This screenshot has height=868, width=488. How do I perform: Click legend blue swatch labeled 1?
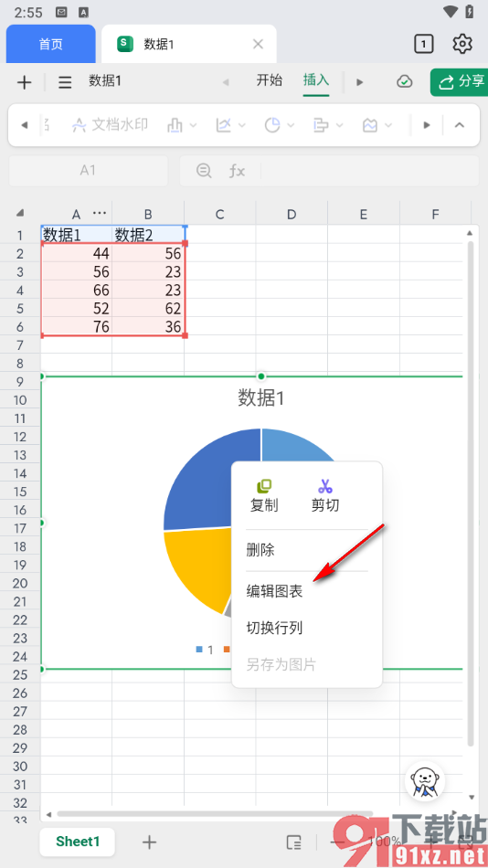point(199,650)
